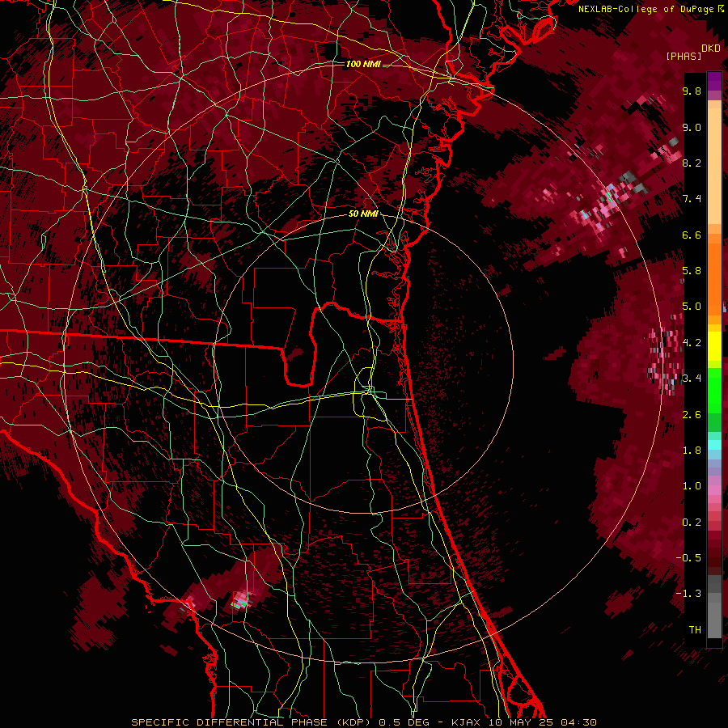
Task: Click the bright green segment of the color bar
Action: tap(714, 391)
